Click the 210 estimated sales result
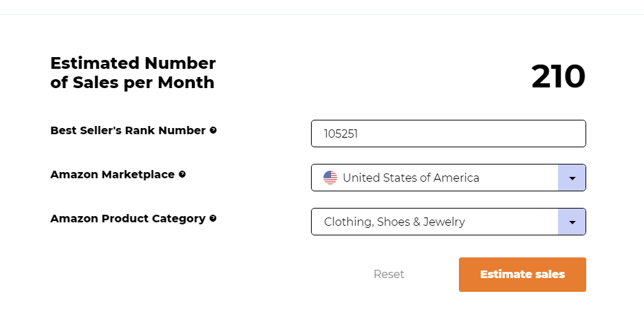 [x=558, y=76]
